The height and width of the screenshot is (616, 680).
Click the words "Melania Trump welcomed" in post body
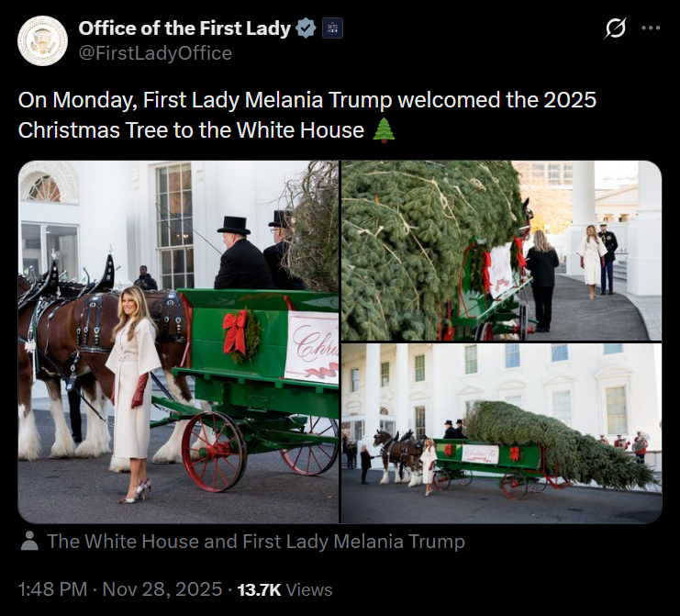coord(318,100)
